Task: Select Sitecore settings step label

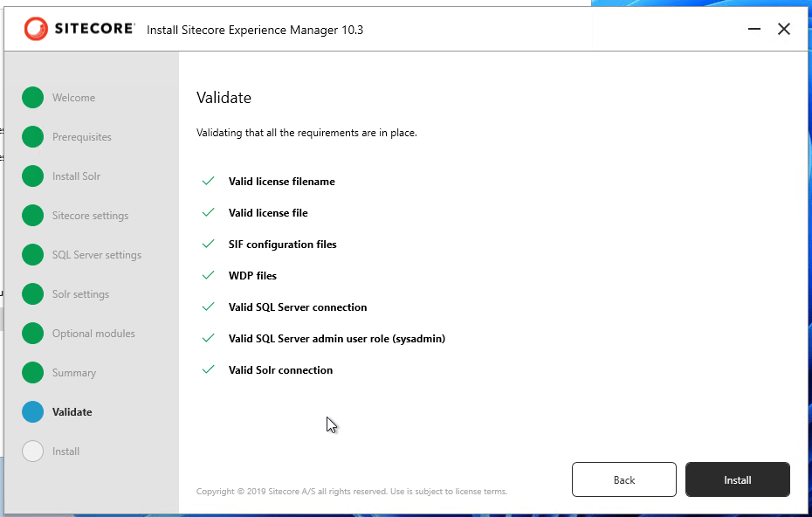Action: click(x=90, y=216)
